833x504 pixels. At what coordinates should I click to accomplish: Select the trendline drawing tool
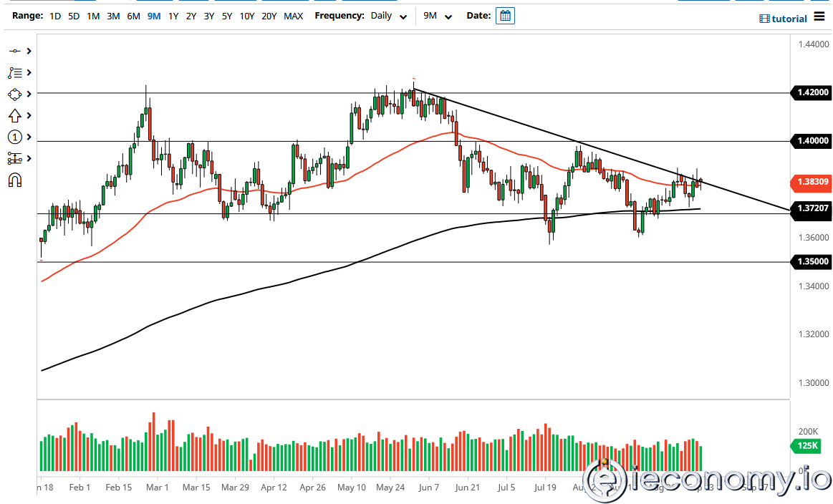(x=14, y=51)
